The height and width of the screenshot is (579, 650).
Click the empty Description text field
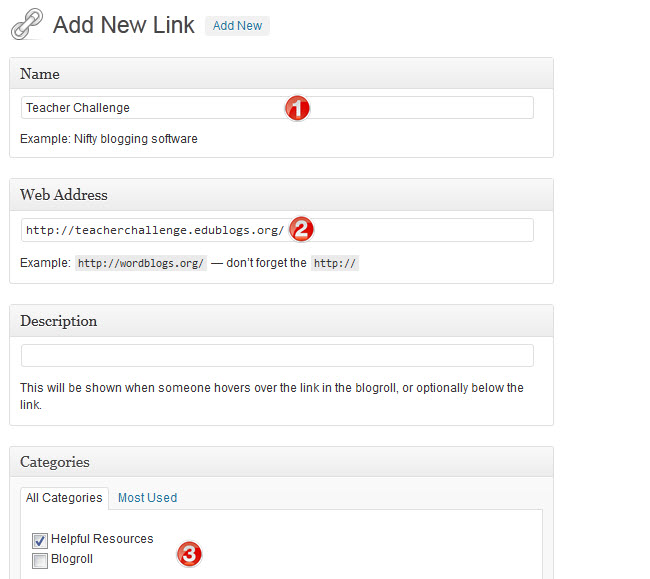(x=277, y=356)
